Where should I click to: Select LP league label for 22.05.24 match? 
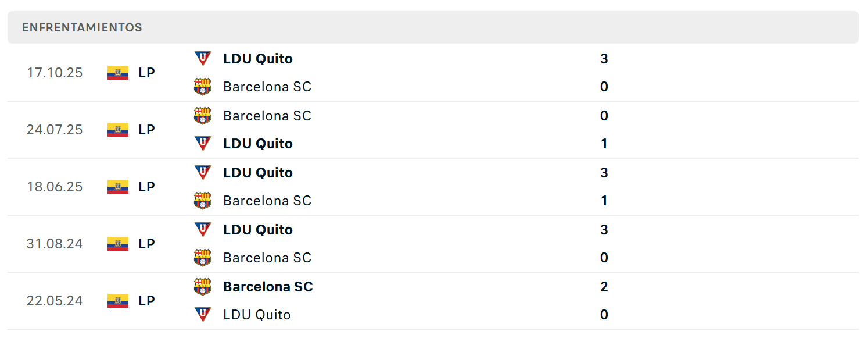(x=147, y=301)
